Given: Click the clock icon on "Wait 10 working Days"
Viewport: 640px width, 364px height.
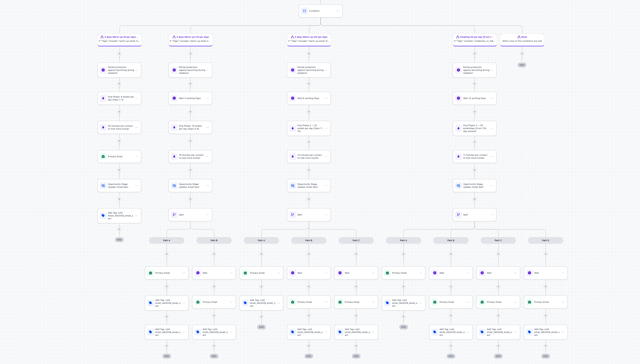Looking at the screenshot, I should tap(458, 98).
